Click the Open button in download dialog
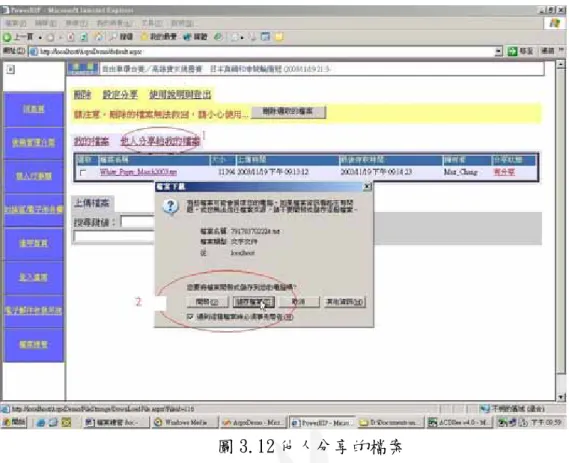569x463 pixels. coord(208,302)
